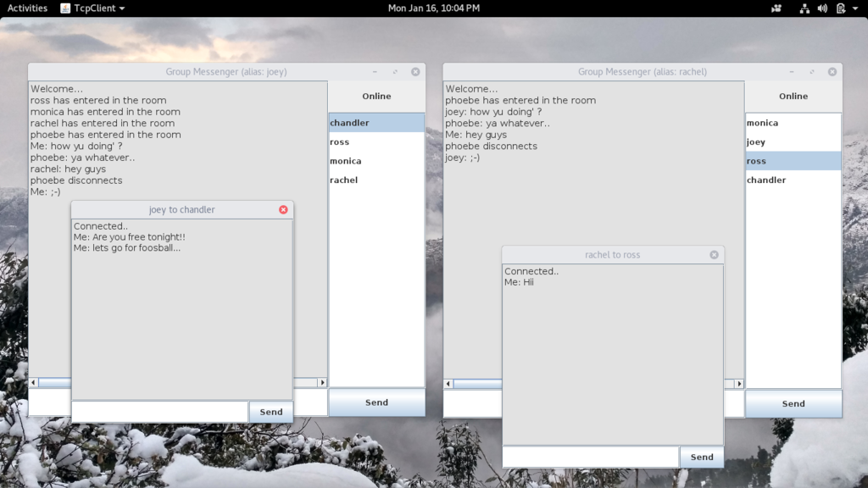Click right scroll arrow in rachel's group chat
Image resolution: width=868 pixels, height=488 pixels.
pos(739,384)
